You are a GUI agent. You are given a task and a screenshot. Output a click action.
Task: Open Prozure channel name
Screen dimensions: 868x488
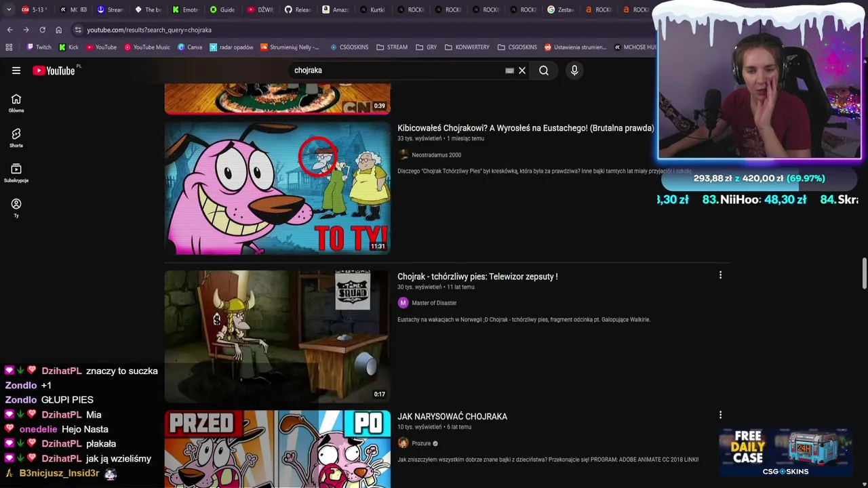point(421,443)
